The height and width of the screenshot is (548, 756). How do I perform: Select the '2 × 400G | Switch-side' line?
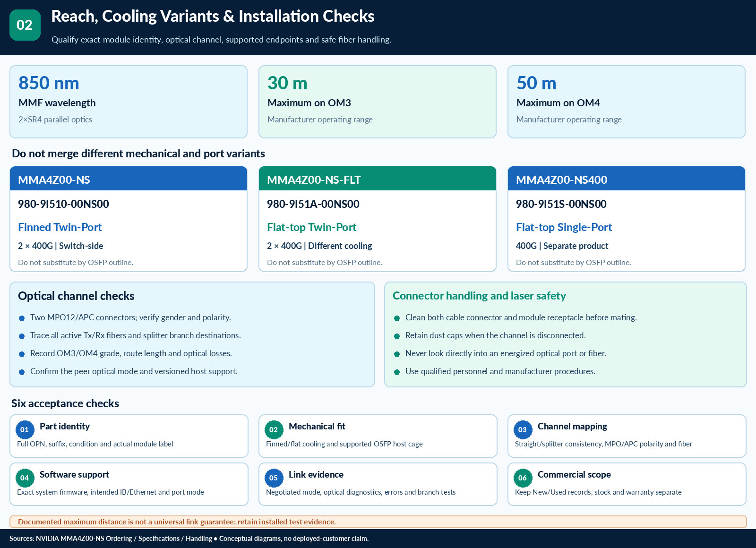[60, 246]
